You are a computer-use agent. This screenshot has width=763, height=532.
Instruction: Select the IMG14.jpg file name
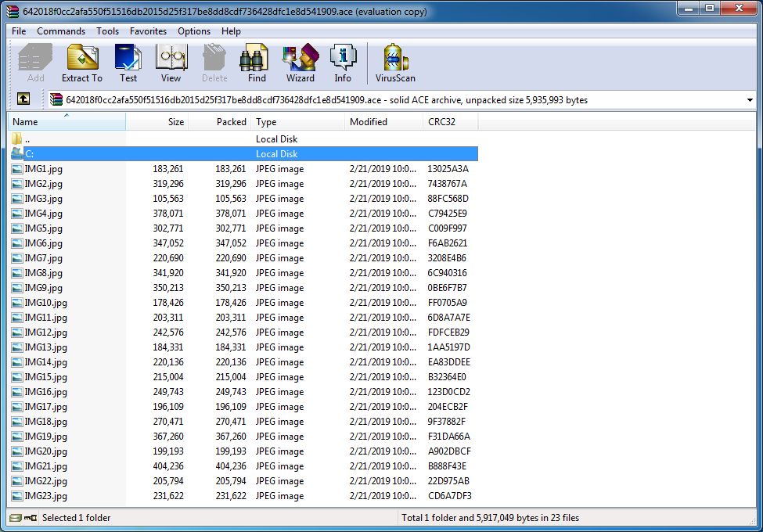pyautogui.click(x=45, y=362)
